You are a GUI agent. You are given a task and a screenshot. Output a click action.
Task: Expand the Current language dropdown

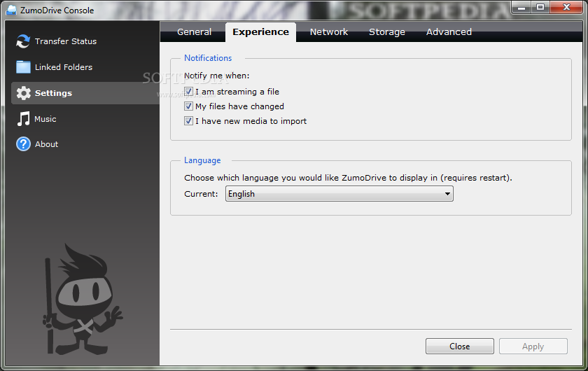[339, 194]
